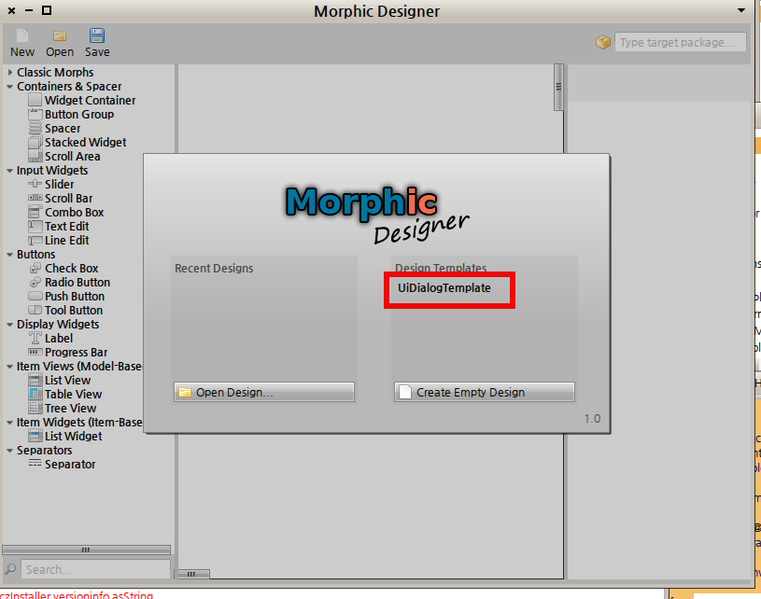Pick the Combo Box widget icon
This screenshot has width=761, height=599.
[35, 212]
